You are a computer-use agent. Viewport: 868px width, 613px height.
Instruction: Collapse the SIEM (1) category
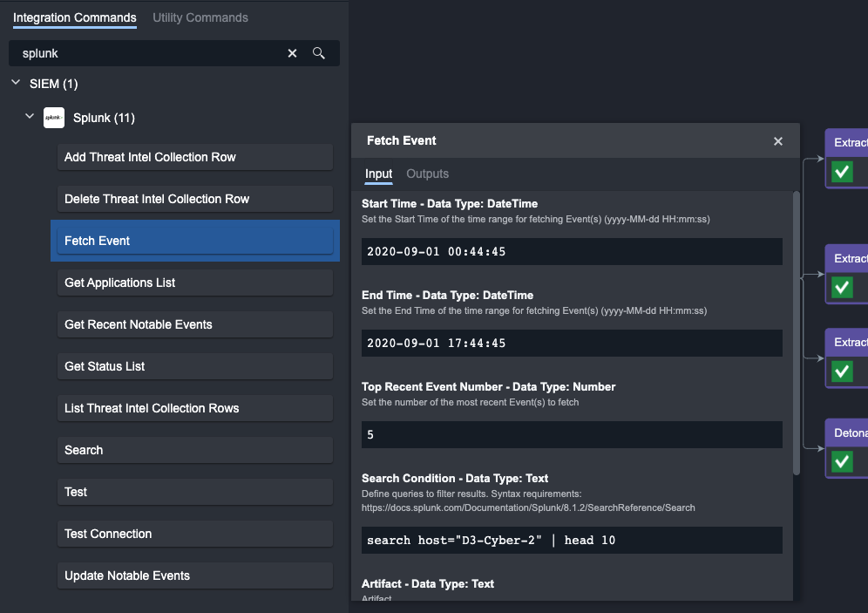click(x=16, y=84)
